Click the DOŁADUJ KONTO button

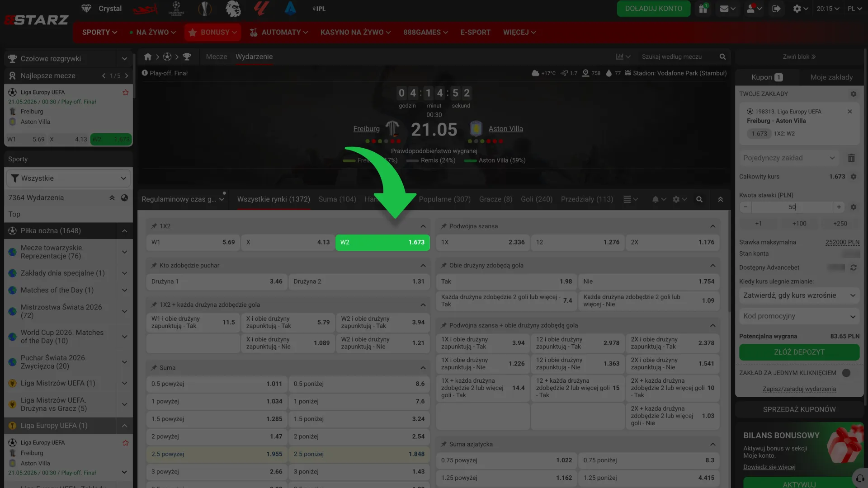654,9
